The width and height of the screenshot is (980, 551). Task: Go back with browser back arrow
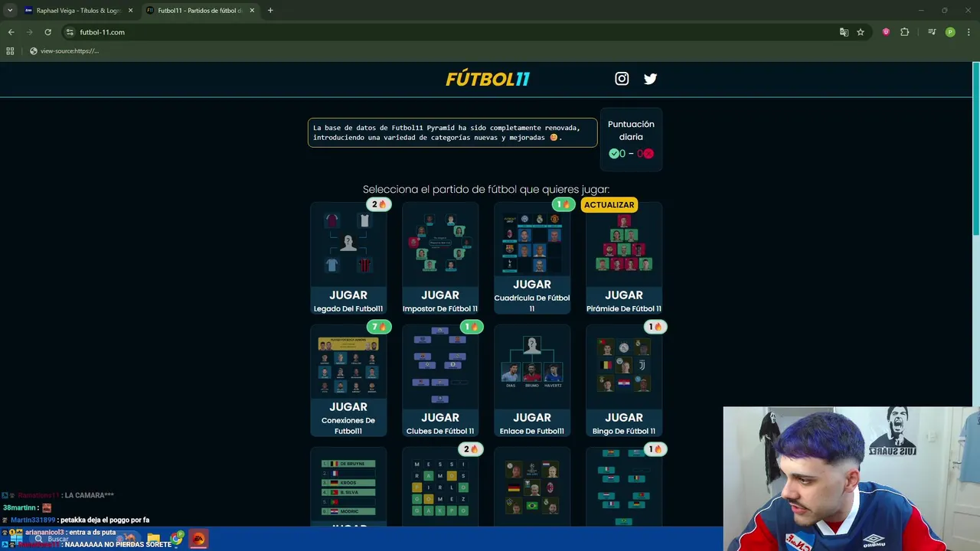11,32
